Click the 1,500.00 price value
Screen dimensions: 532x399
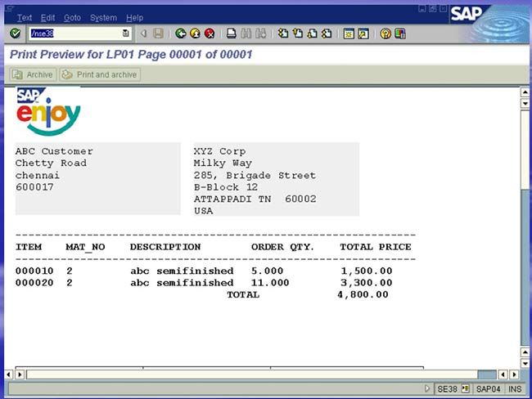367,271
